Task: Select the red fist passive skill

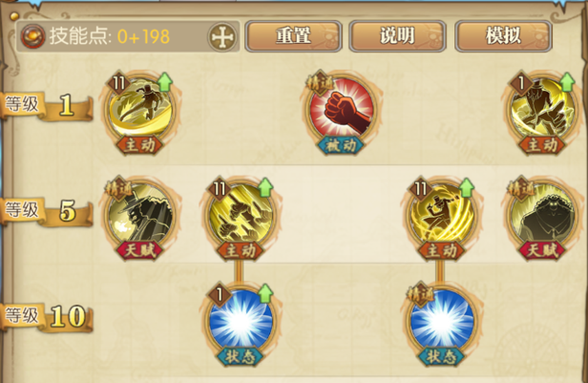Action: [341, 109]
